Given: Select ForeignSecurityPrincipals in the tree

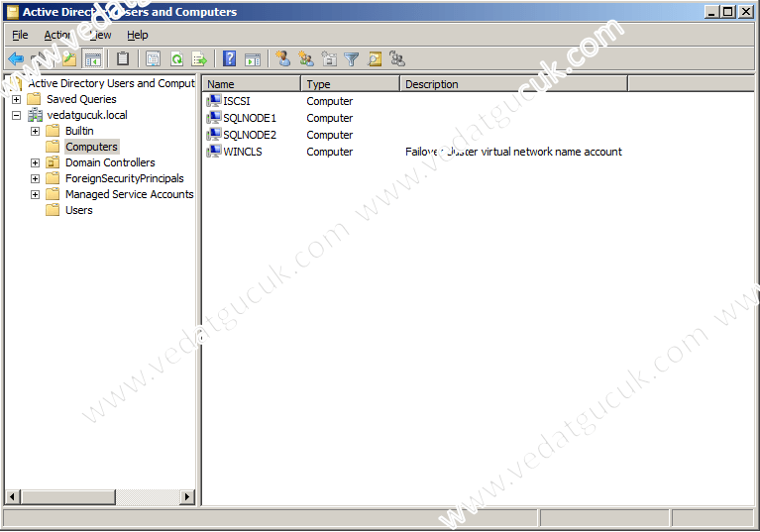Looking at the screenshot, I should 125,178.
